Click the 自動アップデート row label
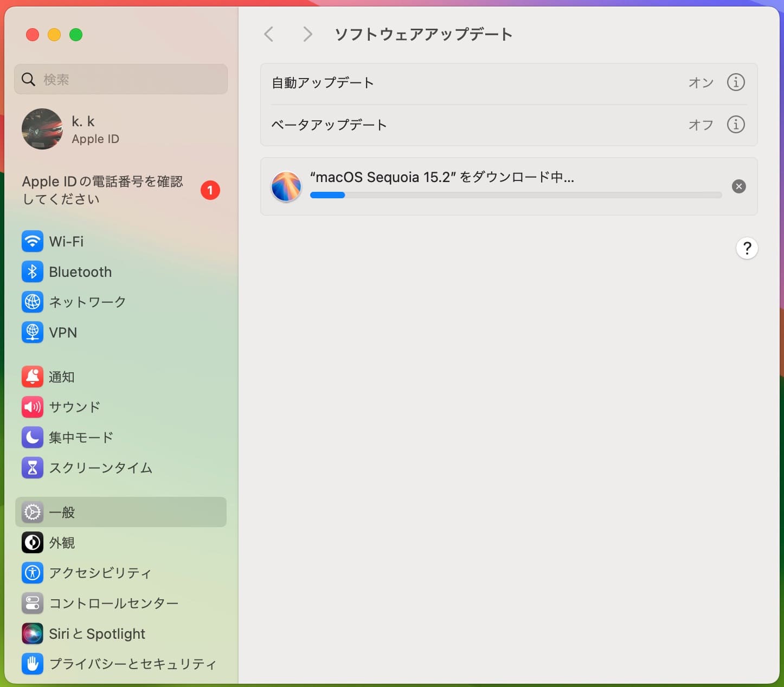The height and width of the screenshot is (687, 784). (323, 83)
